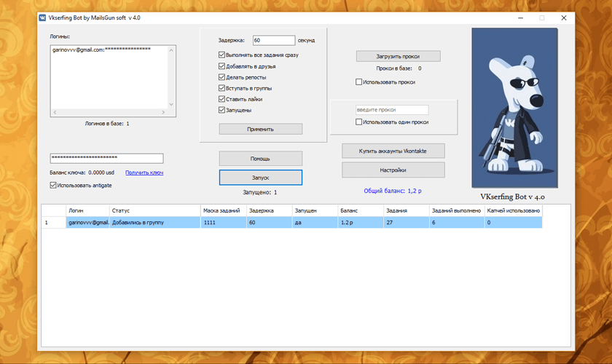This screenshot has height=364, width=612.
Task: Click the '6' completed tasks cell
Action: pyautogui.click(x=457, y=222)
